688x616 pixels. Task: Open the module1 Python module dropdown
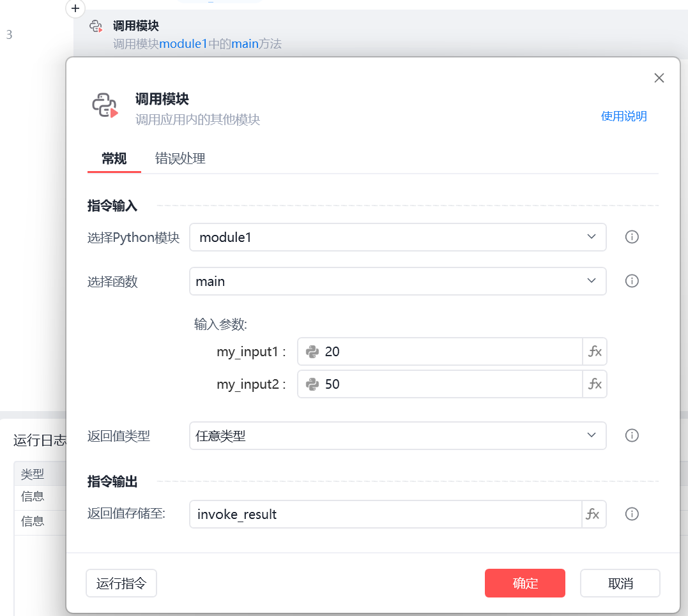pyautogui.click(x=397, y=237)
